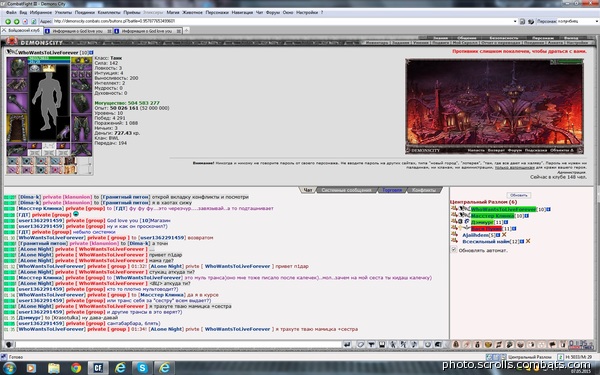This screenshot has width=600, height=375.
Task: Click crossed swords icon next to Всесильный найм
Action: [528, 241]
